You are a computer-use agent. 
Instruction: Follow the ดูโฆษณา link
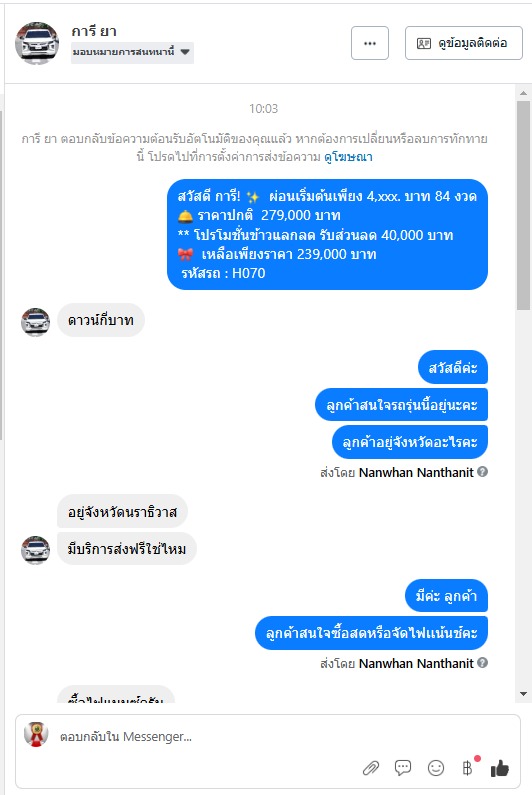(348, 157)
